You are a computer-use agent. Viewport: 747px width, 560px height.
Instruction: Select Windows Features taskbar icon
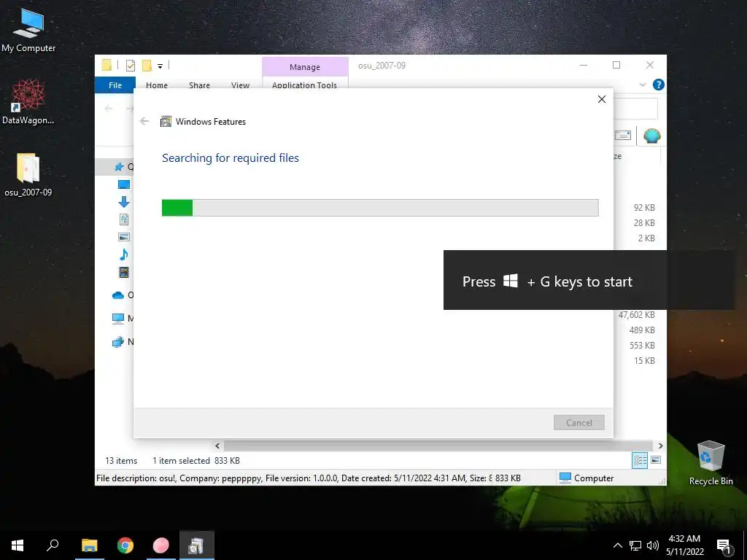tap(196, 545)
